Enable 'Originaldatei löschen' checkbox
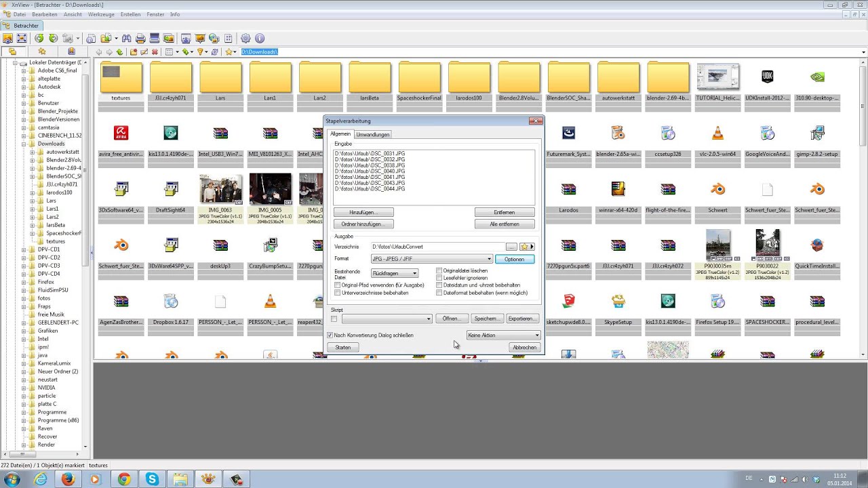Image resolution: width=868 pixels, height=488 pixels. [x=439, y=270]
